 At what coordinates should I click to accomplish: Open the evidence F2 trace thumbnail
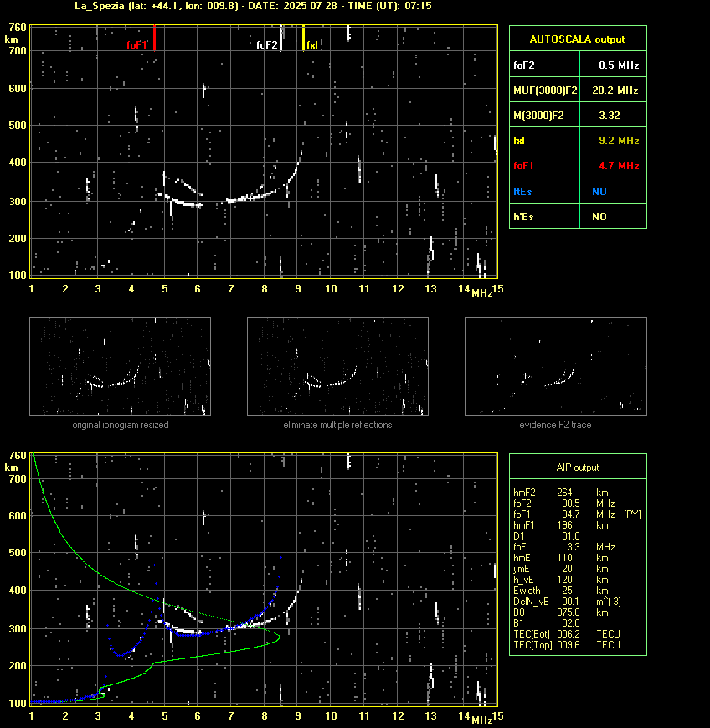click(556, 366)
